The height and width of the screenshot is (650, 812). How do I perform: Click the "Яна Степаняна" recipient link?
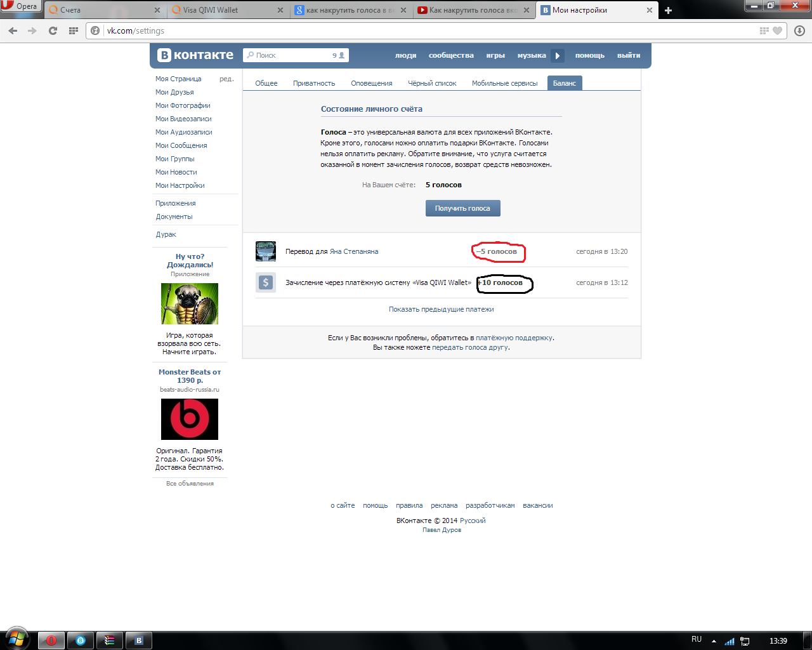(354, 251)
